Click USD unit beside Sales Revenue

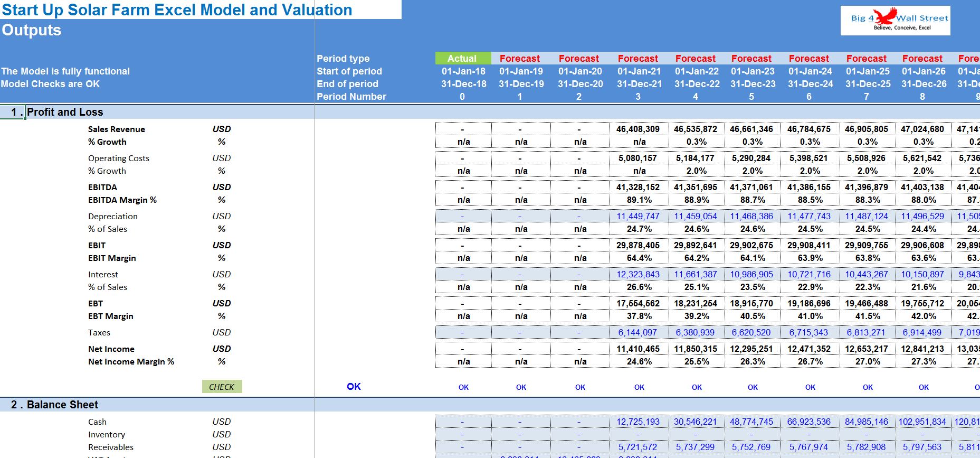[x=222, y=129]
